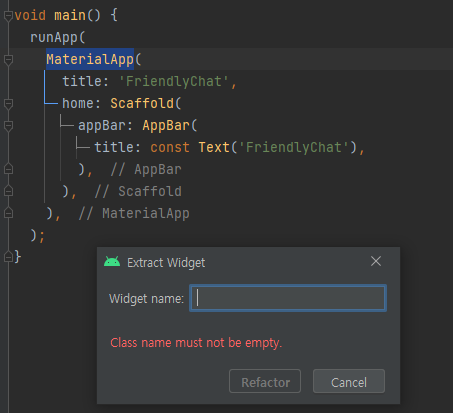
Task: Collapse the home: Scaffold( fold marker
Action: click(8, 104)
